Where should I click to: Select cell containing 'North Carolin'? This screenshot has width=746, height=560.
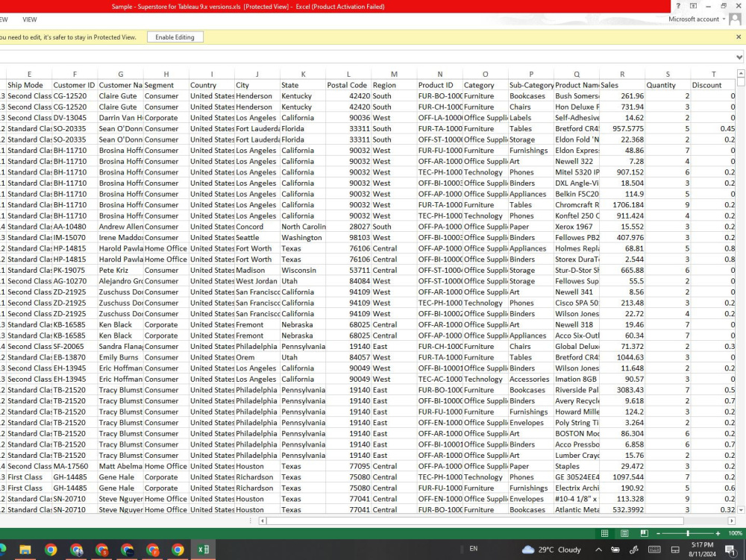pos(303,227)
